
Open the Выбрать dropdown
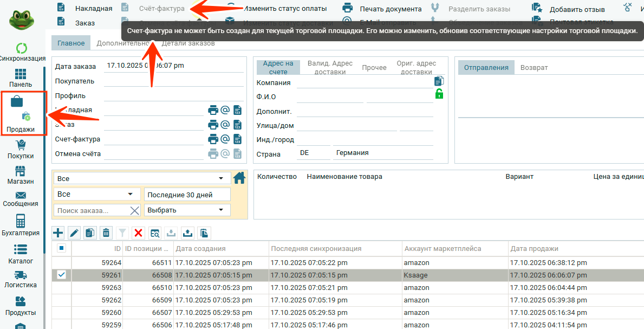(187, 210)
